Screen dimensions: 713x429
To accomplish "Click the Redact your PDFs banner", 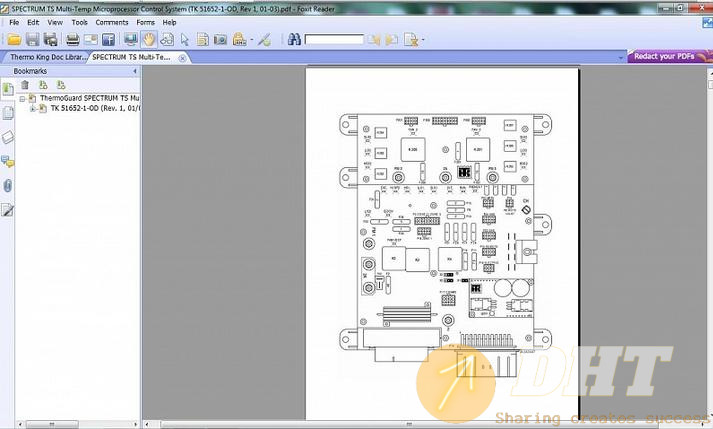I will (670, 56).
